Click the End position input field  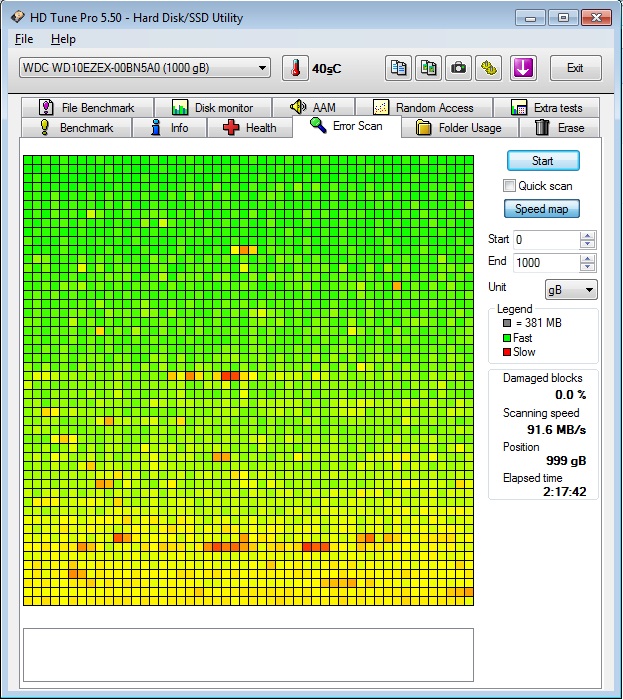[x=546, y=262]
